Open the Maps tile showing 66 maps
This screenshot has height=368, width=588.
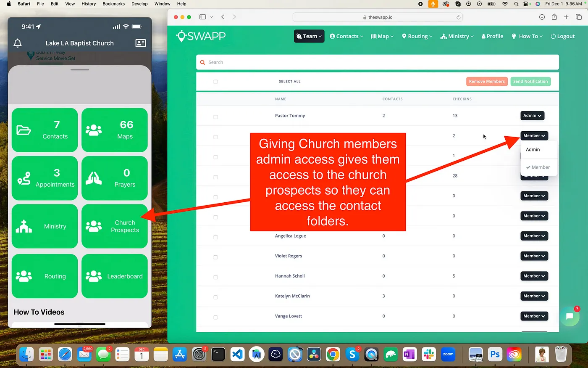click(114, 130)
